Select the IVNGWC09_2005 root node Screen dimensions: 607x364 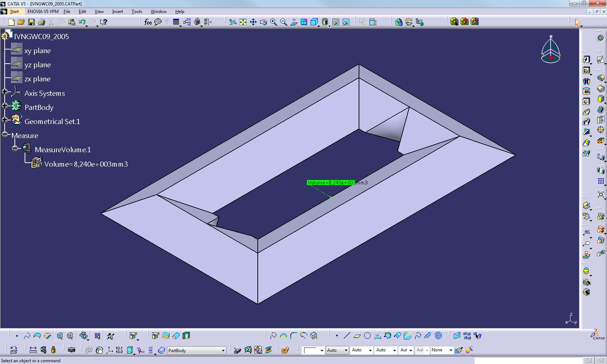(x=41, y=37)
